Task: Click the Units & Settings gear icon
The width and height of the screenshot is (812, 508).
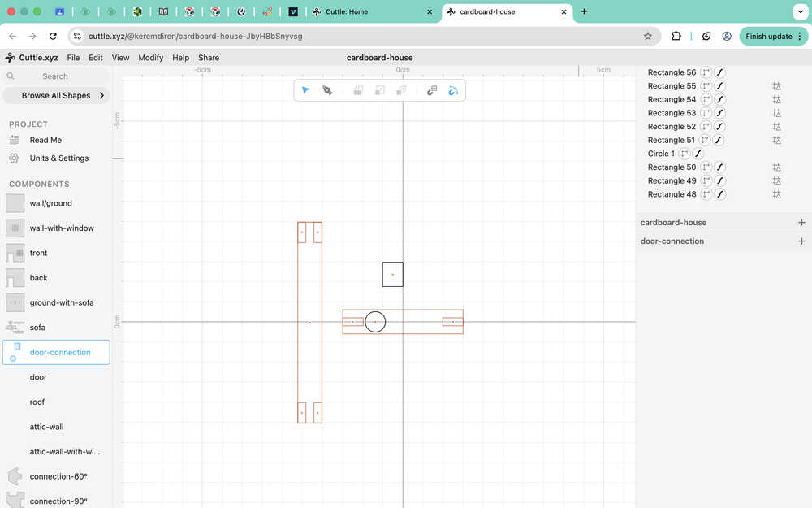Action: coord(14,158)
